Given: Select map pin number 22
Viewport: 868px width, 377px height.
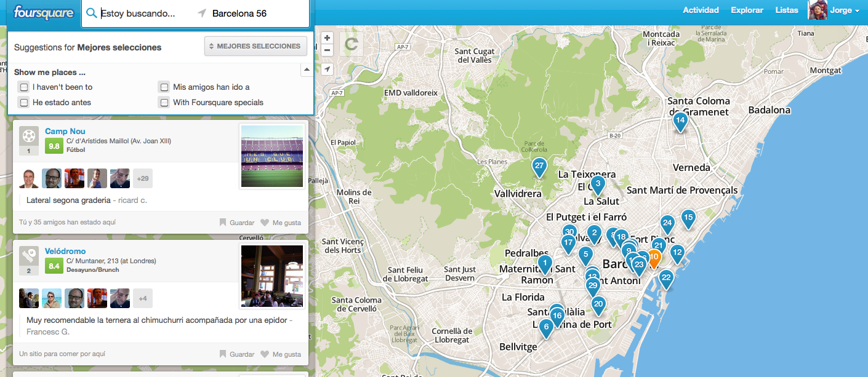Looking at the screenshot, I should 666,278.
